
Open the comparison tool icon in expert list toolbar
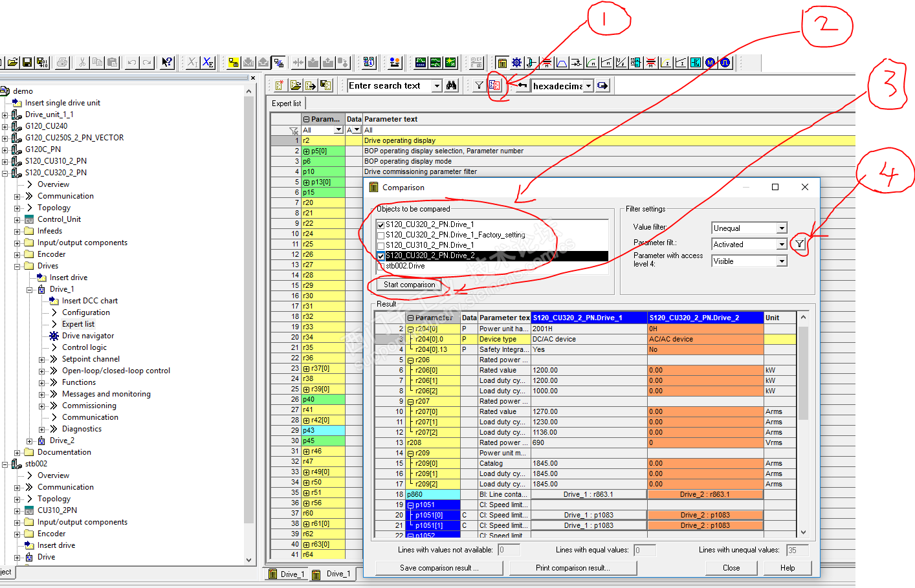[x=494, y=85]
